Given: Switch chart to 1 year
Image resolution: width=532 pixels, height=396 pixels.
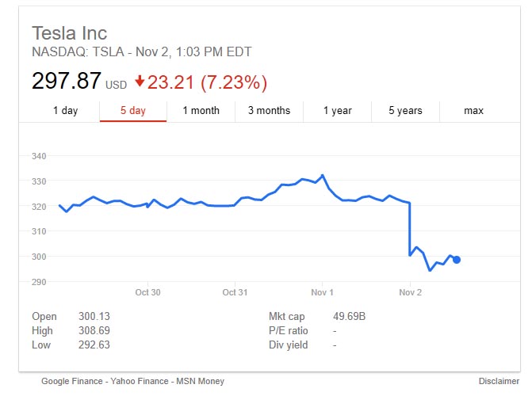Looking at the screenshot, I should (337, 111).
